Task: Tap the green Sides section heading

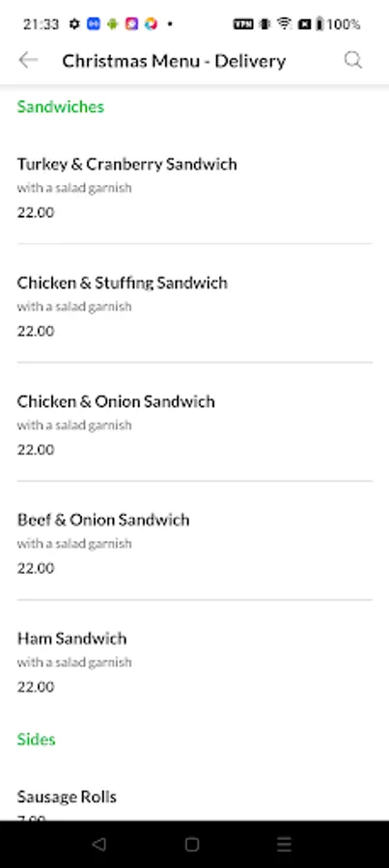Action: pyautogui.click(x=36, y=740)
